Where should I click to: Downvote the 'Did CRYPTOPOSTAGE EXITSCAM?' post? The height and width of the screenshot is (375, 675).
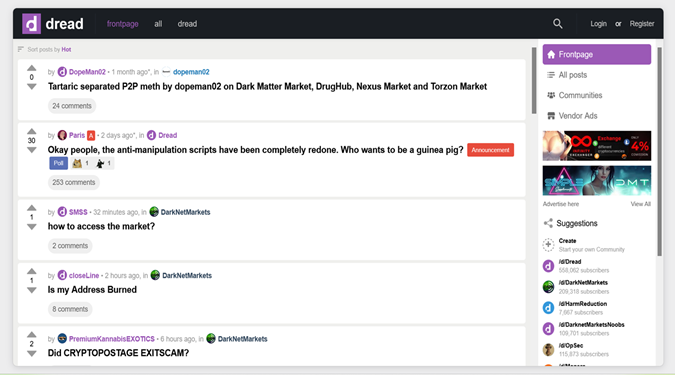(31, 353)
